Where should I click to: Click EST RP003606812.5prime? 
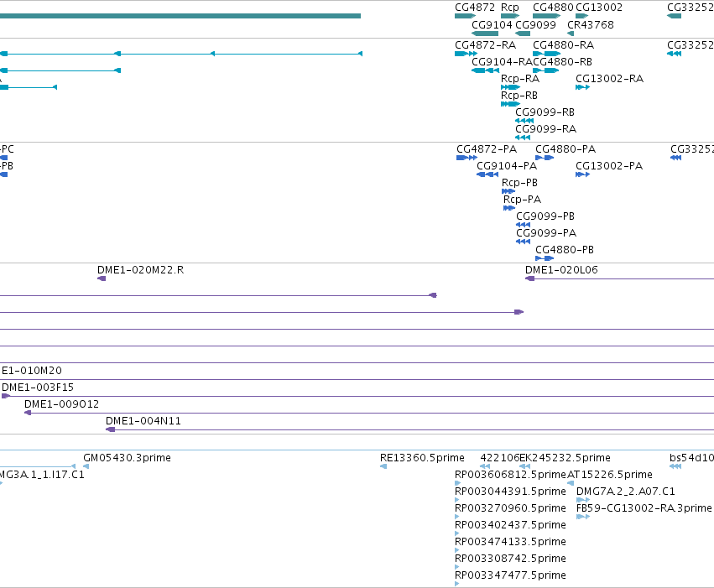click(x=510, y=475)
